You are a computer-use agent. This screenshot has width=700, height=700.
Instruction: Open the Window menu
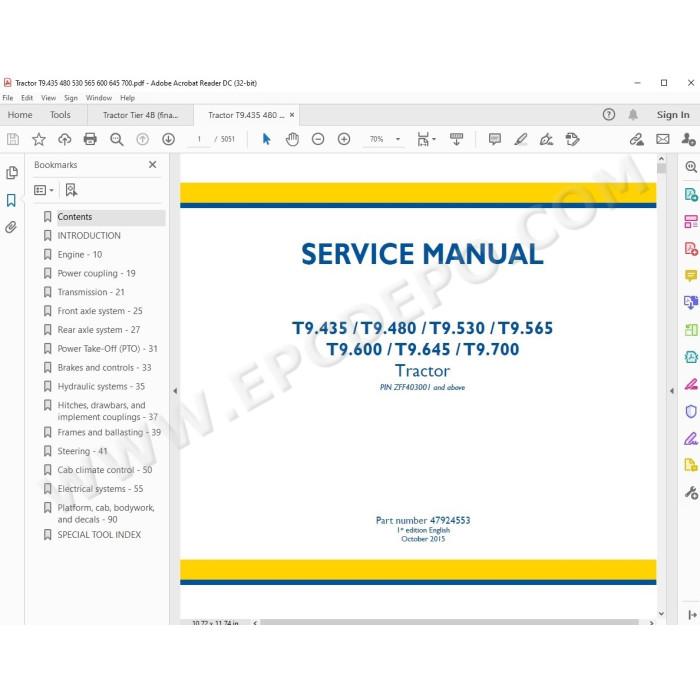(99, 98)
